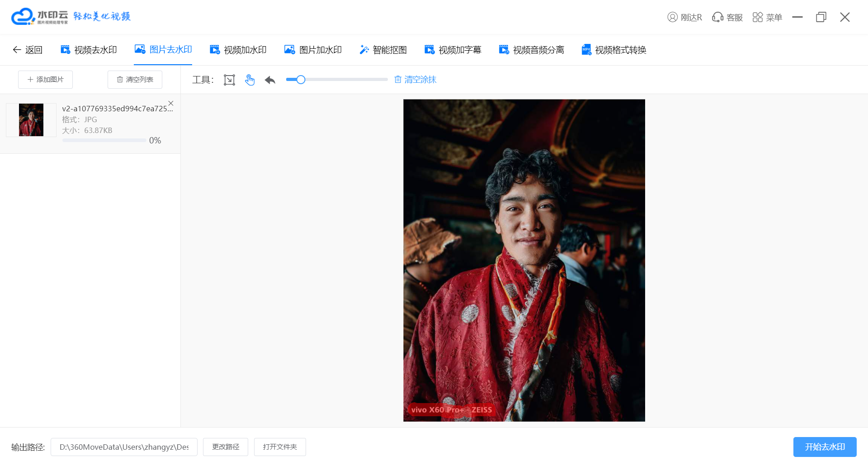The image size is (868, 466).
Task: Click the 打开文件夹 button
Action: 280,447
